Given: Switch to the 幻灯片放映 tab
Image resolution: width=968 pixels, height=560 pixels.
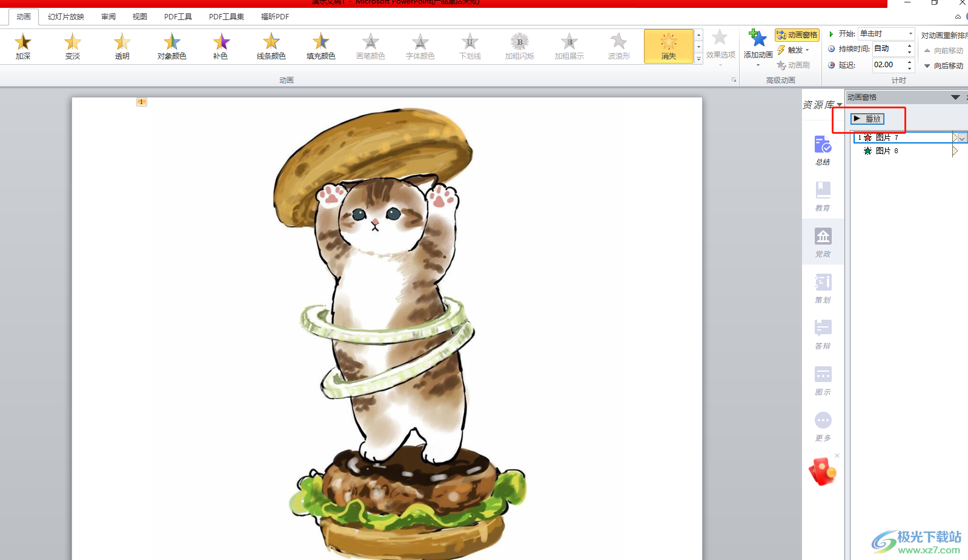Looking at the screenshot, I should pos(66,17).
